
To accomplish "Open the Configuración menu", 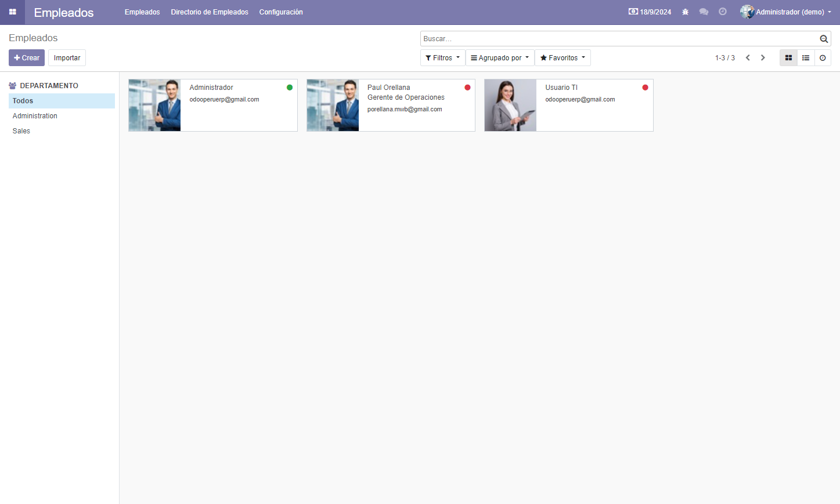I will tap(281, 12).
